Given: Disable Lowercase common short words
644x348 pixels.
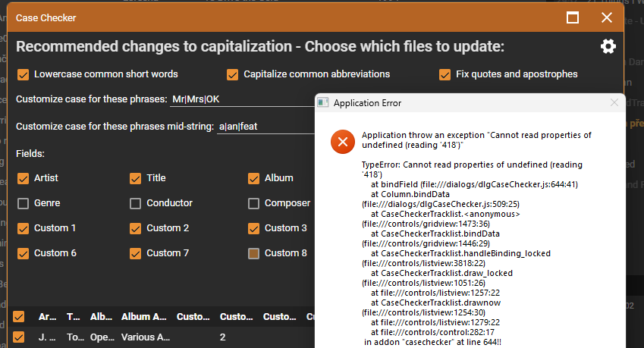Looking at the screenshot, I should [x=23, y=74].
